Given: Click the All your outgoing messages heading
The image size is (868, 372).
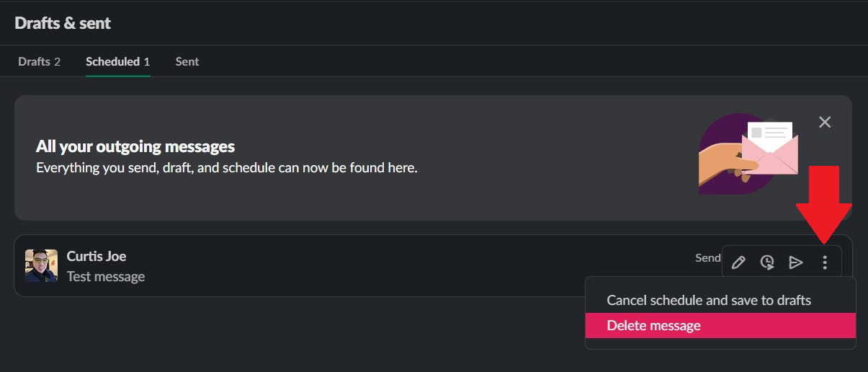Looking at the screenshot, I should pyautogui.click(x=135, y=147).
